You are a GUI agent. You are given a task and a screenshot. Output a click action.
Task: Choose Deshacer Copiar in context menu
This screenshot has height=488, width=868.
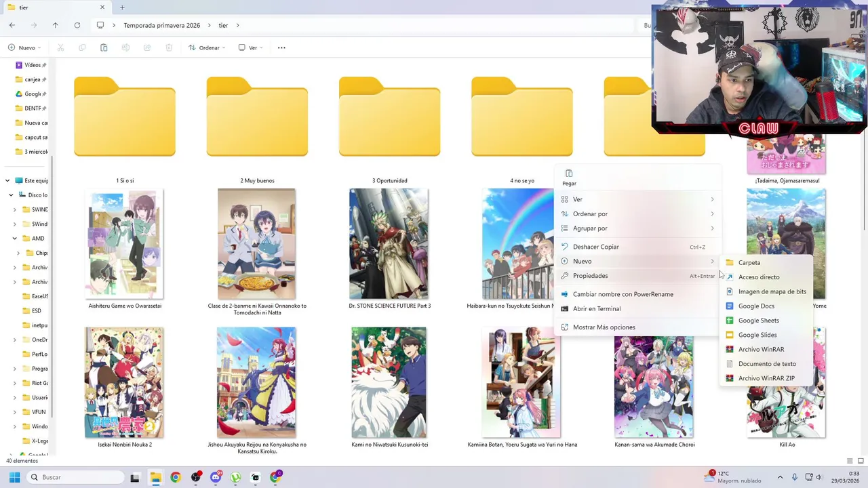point(637,247)
